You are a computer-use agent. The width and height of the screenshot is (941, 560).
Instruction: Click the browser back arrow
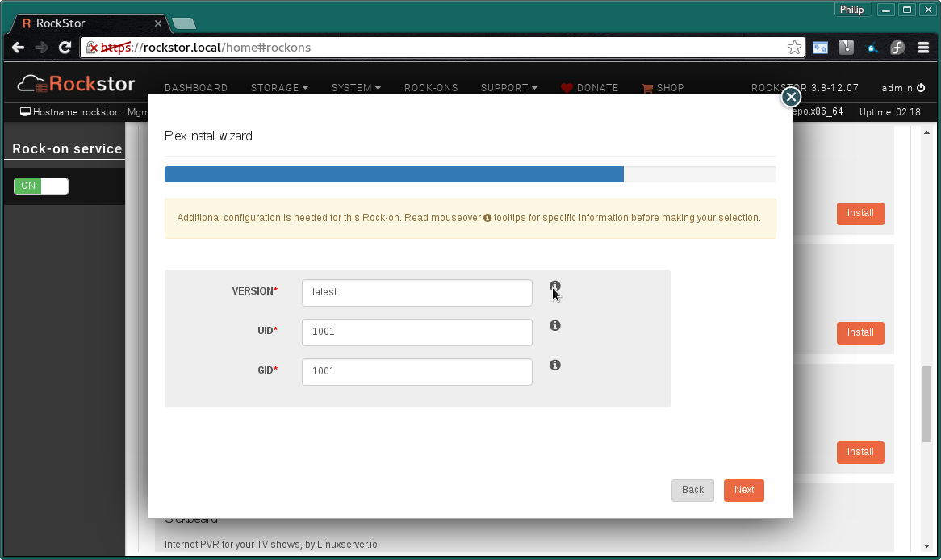pyautogui.click(x=18, y=48)
